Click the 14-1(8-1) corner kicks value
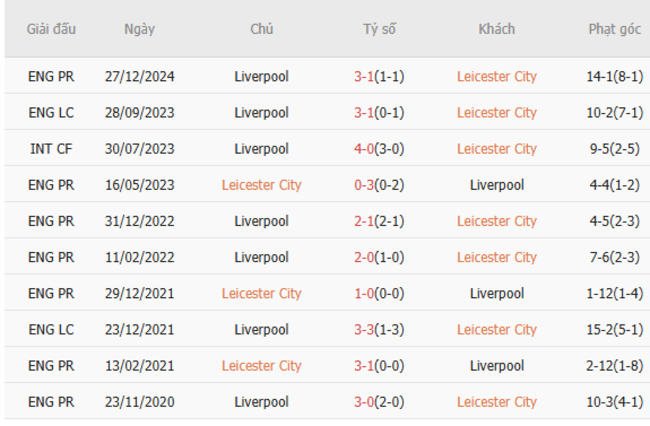Viewport: 650px width, 426px height. point(614,77)
